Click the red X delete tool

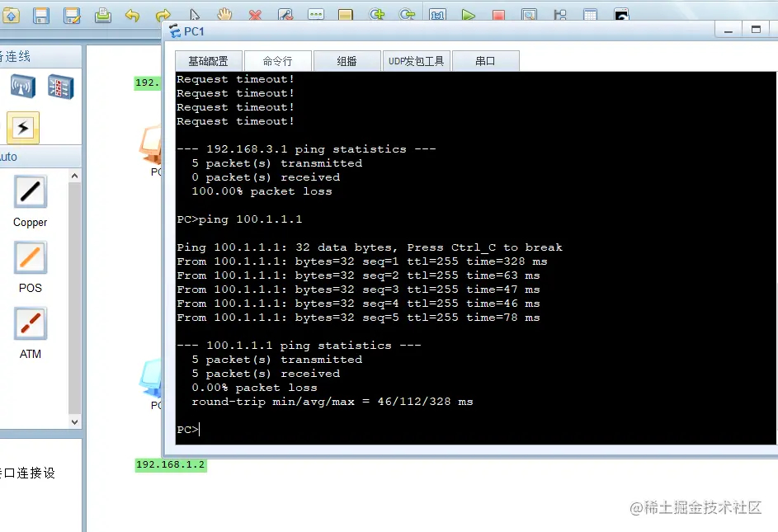click(x=255, y=15)
